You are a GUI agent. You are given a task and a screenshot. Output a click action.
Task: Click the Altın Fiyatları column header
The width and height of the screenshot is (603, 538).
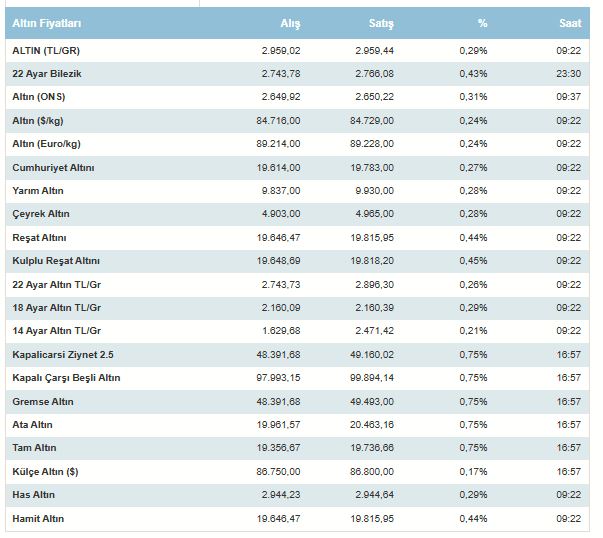pos(47,23)
